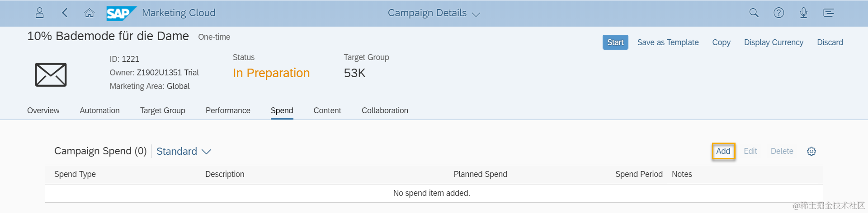Viewport: 868px width, 213px height.
Task: Select the Target Group tab
Action: (162, 111)
